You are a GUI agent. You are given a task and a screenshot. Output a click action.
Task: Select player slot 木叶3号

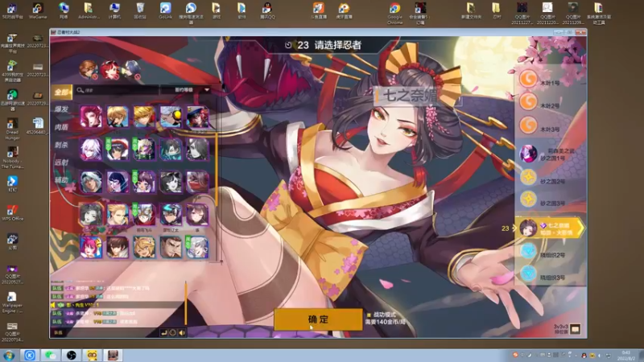(550, 126)
